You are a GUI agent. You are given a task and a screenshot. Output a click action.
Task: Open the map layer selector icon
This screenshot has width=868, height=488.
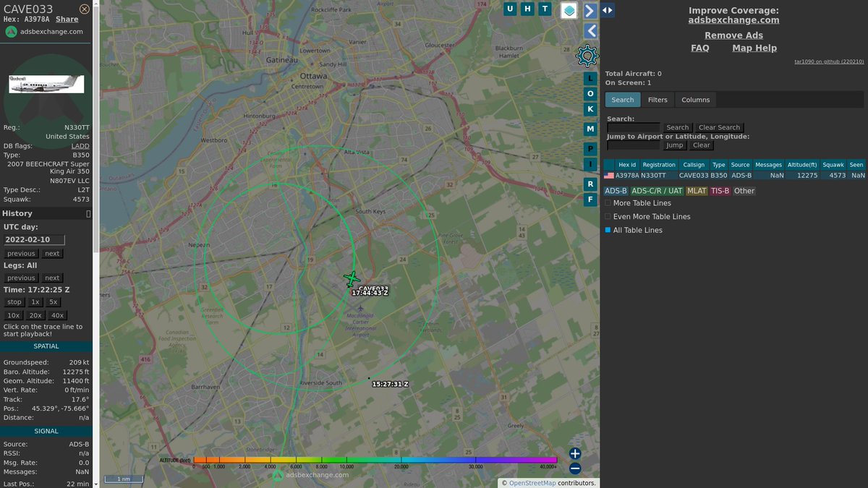569,11
